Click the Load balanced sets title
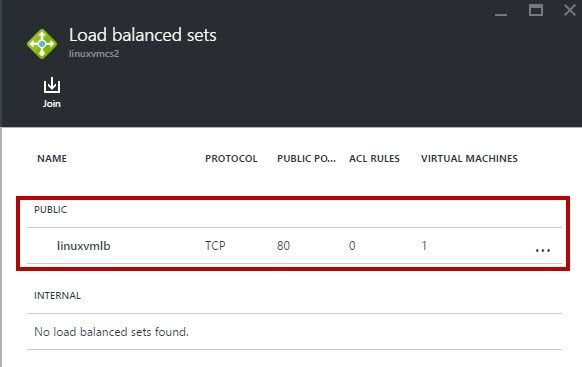 143,35
